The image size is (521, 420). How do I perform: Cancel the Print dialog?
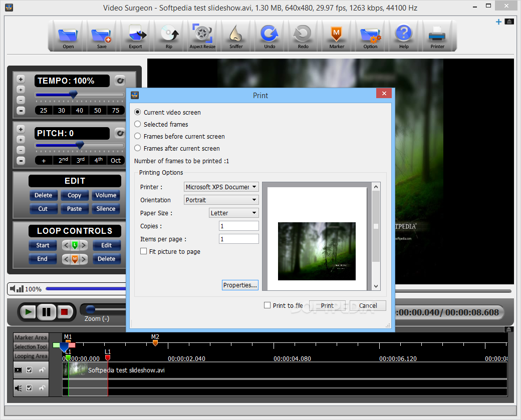368,305
